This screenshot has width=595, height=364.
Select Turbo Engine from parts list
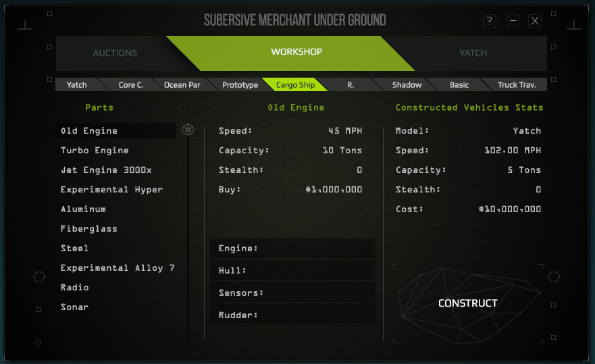click(x=95, y=151)
